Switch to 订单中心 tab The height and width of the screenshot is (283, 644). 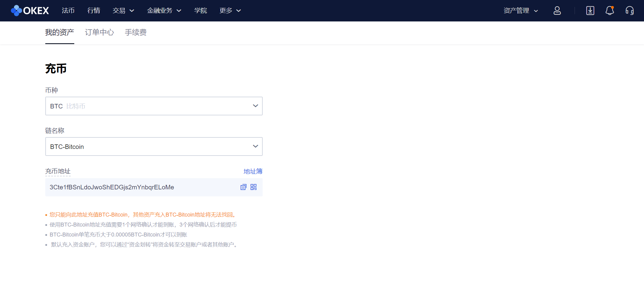[x=99, y=32]
